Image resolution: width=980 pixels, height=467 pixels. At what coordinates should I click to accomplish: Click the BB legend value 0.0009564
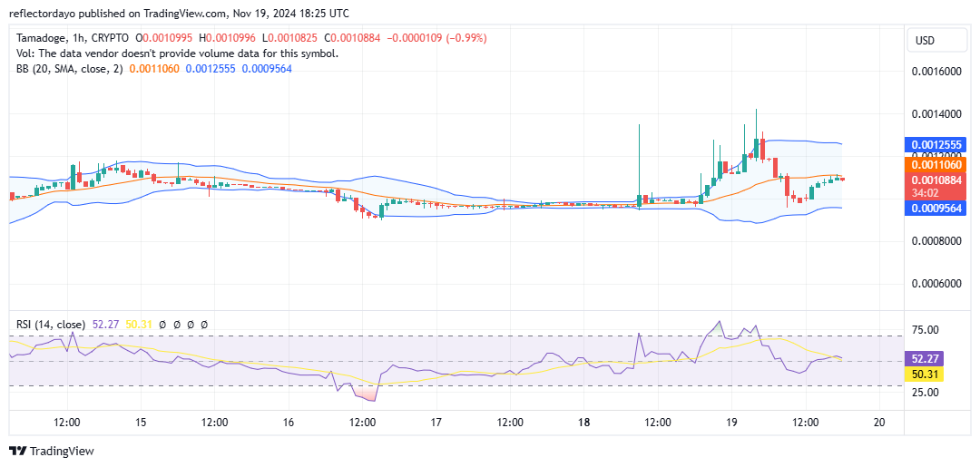[266, 69]
